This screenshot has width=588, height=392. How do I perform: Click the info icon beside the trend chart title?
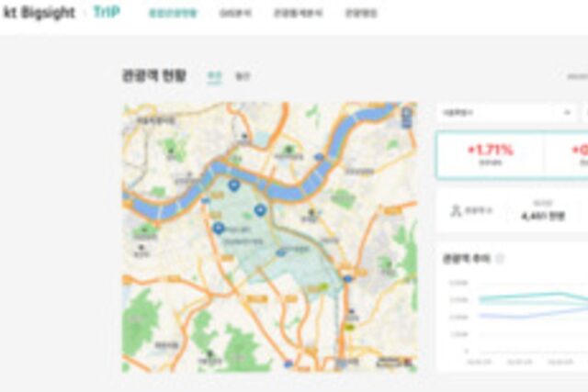pos(500,259)
